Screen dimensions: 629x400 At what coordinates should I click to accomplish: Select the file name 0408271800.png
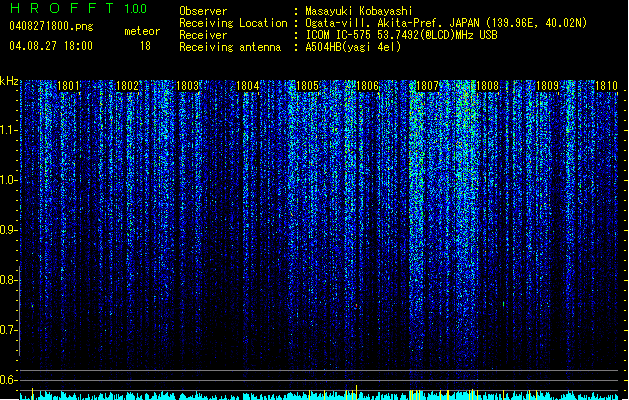pyautogui.click(x=51, y=26)
